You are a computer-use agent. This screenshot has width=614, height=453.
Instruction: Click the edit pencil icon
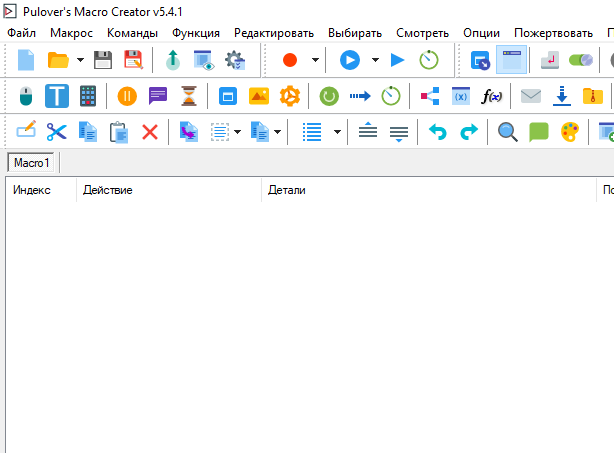(x=26, y=130)
